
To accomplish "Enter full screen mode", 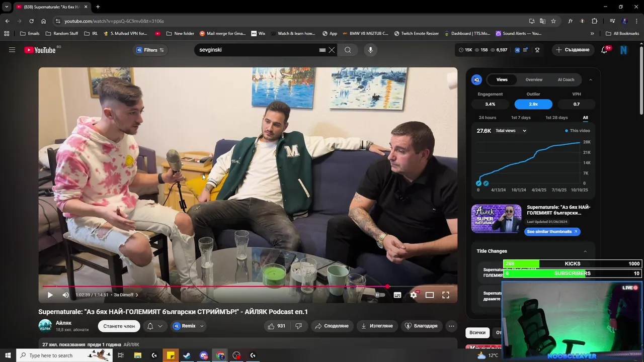I will [446, 295].
